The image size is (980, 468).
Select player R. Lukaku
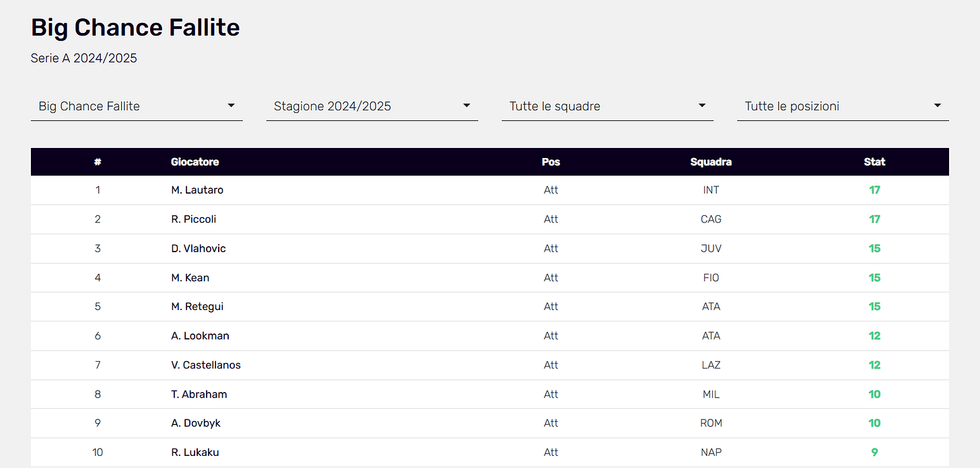(x=195, y=453)
